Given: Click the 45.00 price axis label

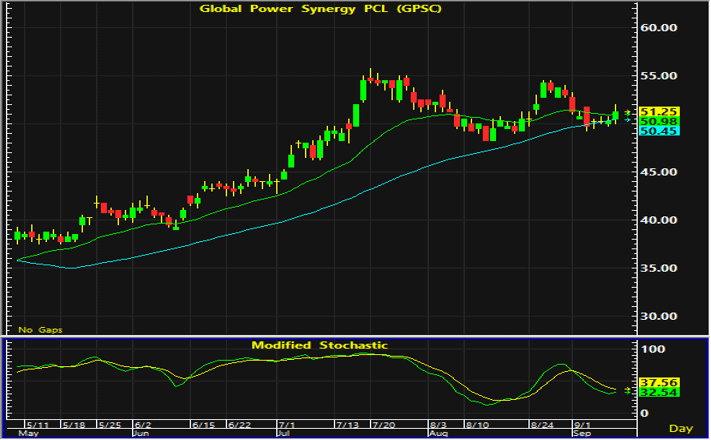Looking at the screenshot, I should (x=658, y=172).
